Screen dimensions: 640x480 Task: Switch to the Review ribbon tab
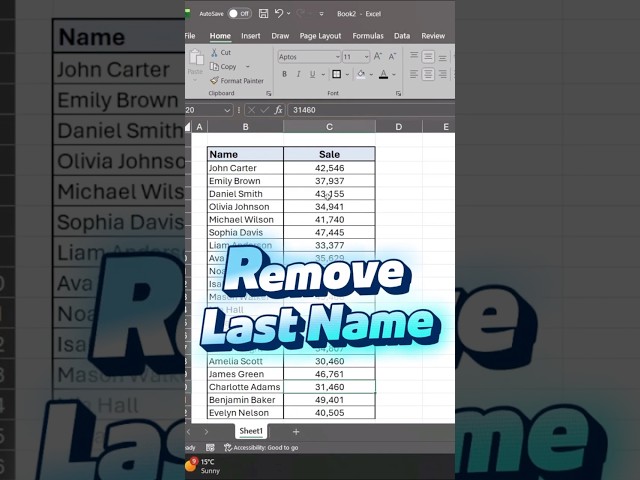pos(433,36)
